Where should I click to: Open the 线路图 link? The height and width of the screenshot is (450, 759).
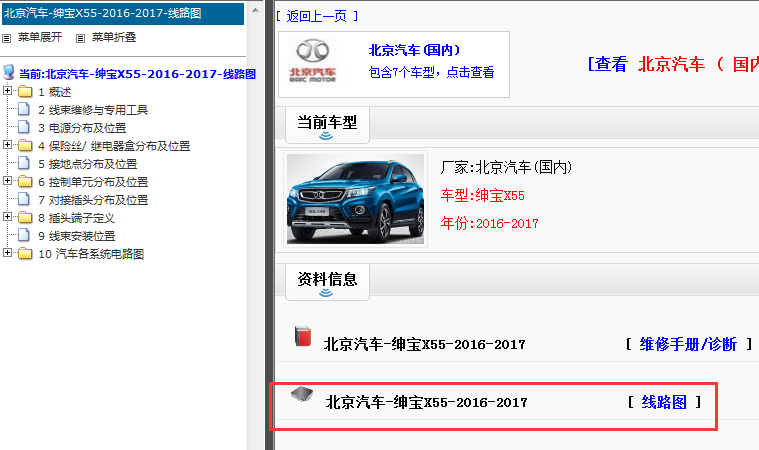coord(664,402)
